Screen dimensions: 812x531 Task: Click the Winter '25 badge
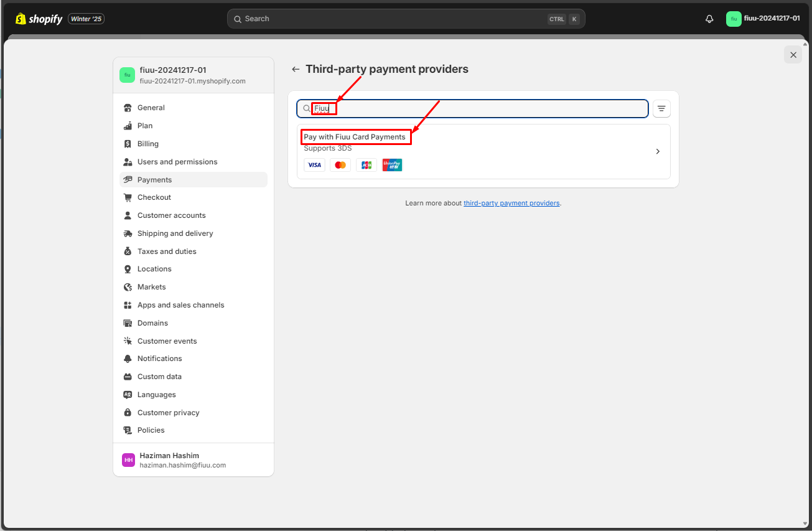[86, 19]
